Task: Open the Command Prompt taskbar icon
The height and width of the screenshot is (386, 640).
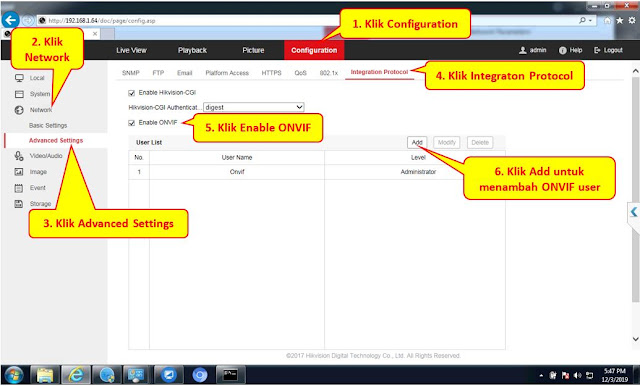Action: (230, 375)
